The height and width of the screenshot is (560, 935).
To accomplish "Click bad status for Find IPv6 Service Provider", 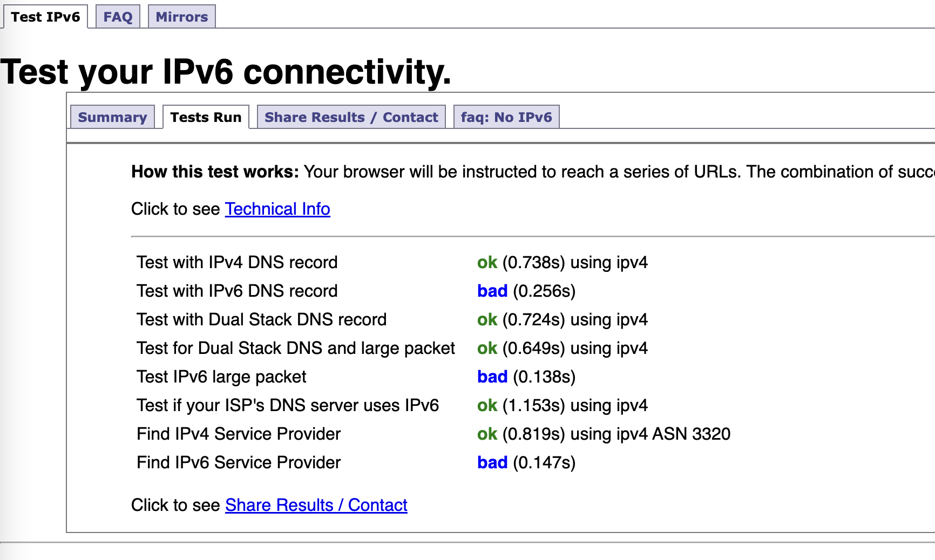I will click(492, 462).
